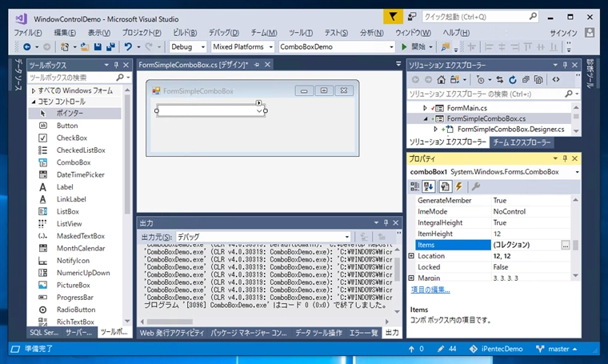Screen dimensions: 608x364
Task: Pin the Toolbox panel
Action: point(116,65)
